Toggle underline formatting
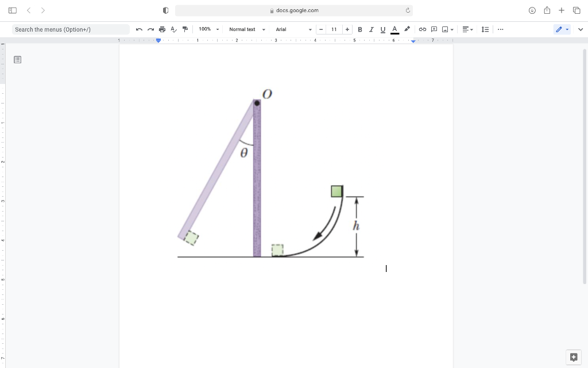This screenshot has height=368, width=588. point(383,30)
